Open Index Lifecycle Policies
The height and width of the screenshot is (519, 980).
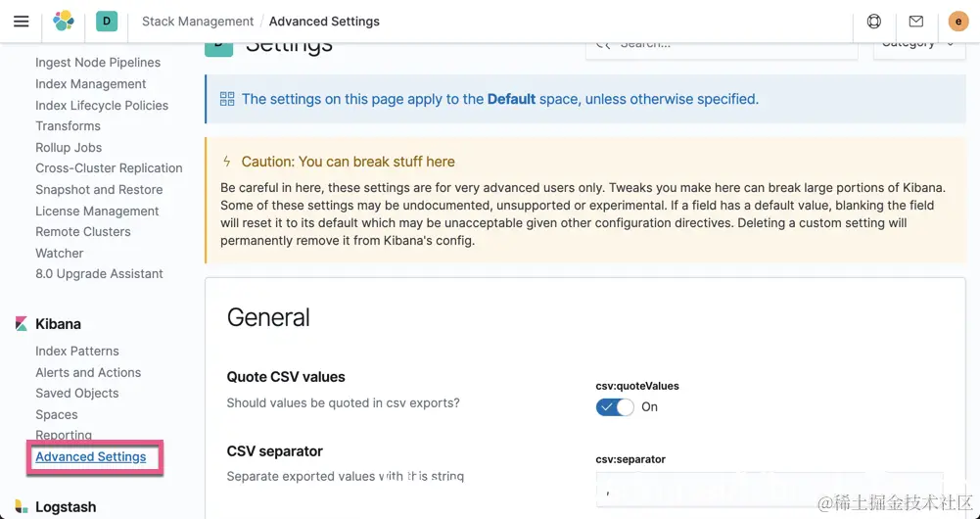102,105
